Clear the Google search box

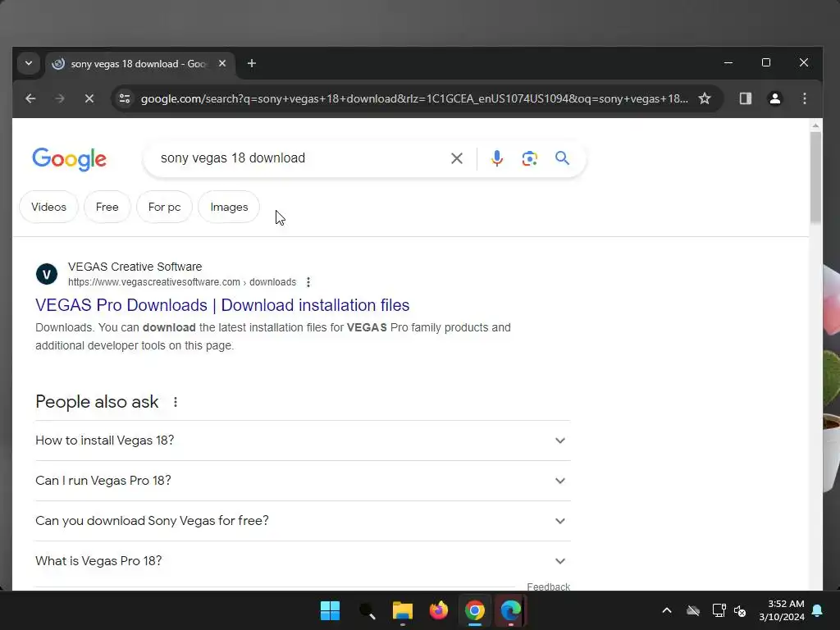pyautogui.click(x=456, y=158)
